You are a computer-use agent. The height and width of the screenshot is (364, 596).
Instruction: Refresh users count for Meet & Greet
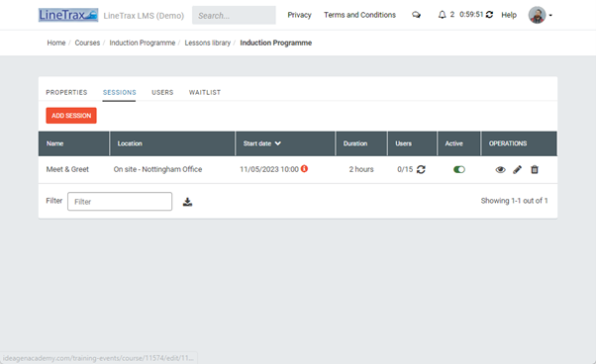[x=421, y=169]
